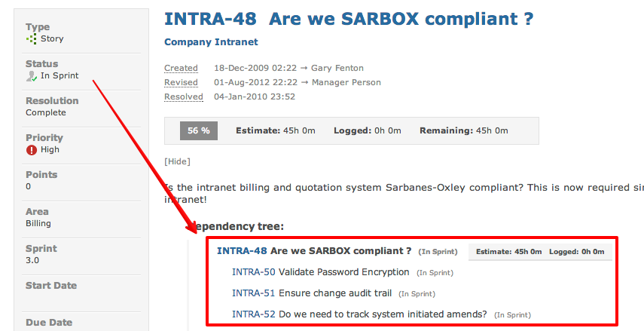Open the Company Intranet project link
The height and width of the screenshot is (331, 644).
(211, 42)
